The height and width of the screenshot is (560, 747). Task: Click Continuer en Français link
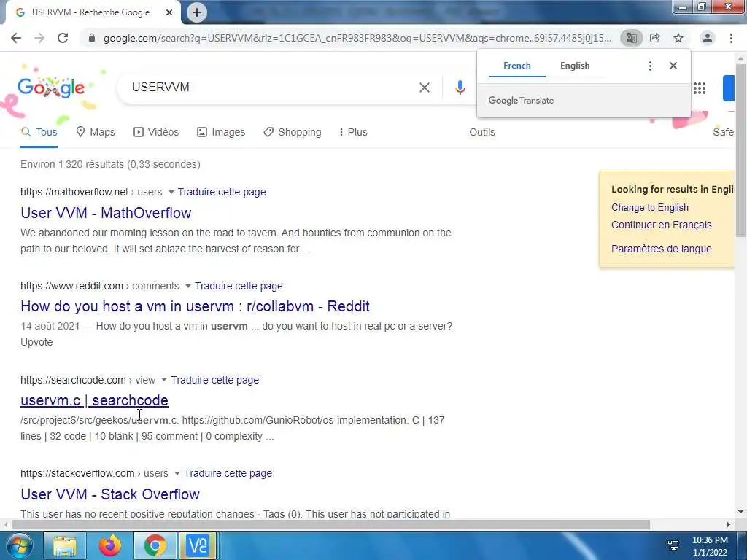click(x=661, y=225)
